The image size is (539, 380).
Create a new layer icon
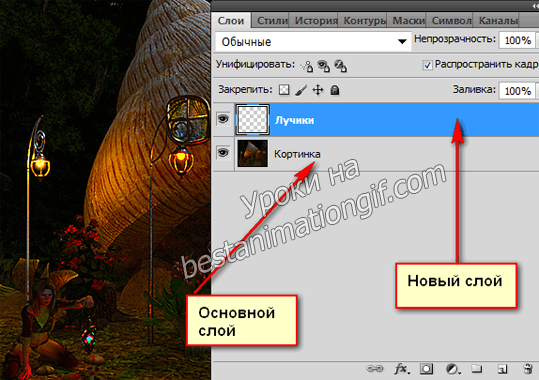(502, 369)
